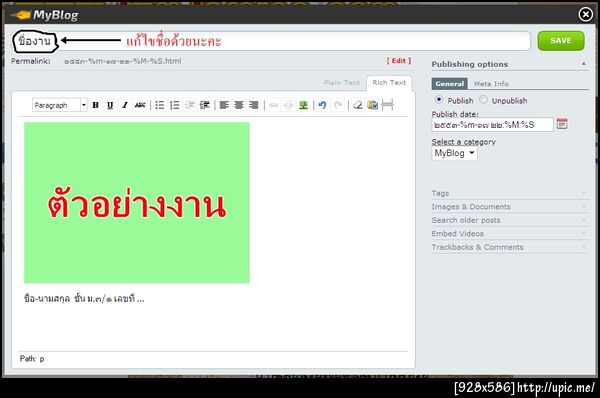Select the Meta Info tab
This screenshot has width=600, height=398.
tap(491, 83)
